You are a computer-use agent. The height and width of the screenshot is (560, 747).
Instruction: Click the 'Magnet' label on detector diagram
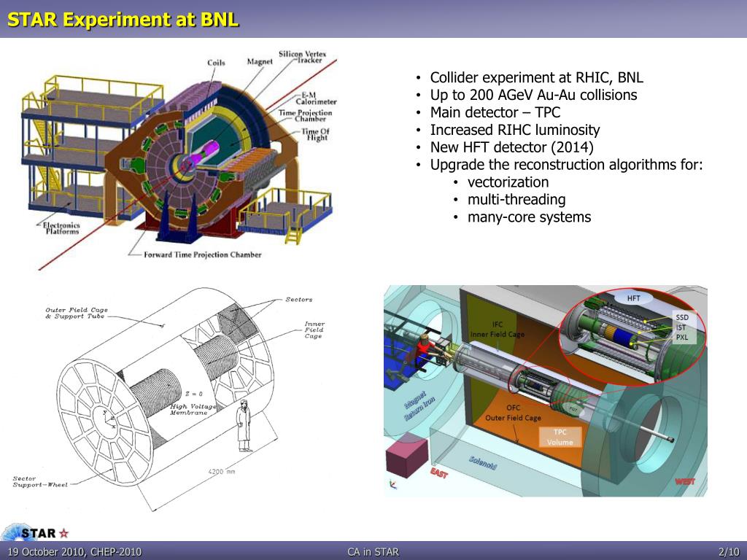(260, 61)
